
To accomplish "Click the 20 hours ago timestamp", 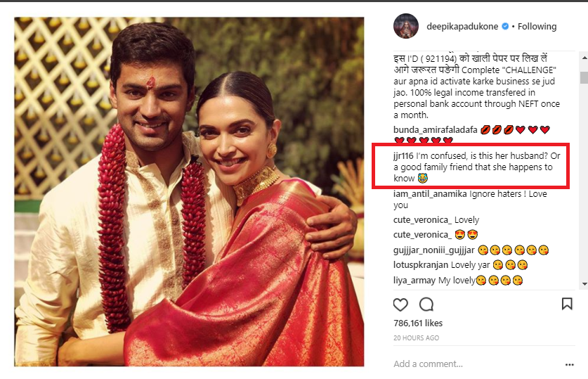I will point(417,338).
